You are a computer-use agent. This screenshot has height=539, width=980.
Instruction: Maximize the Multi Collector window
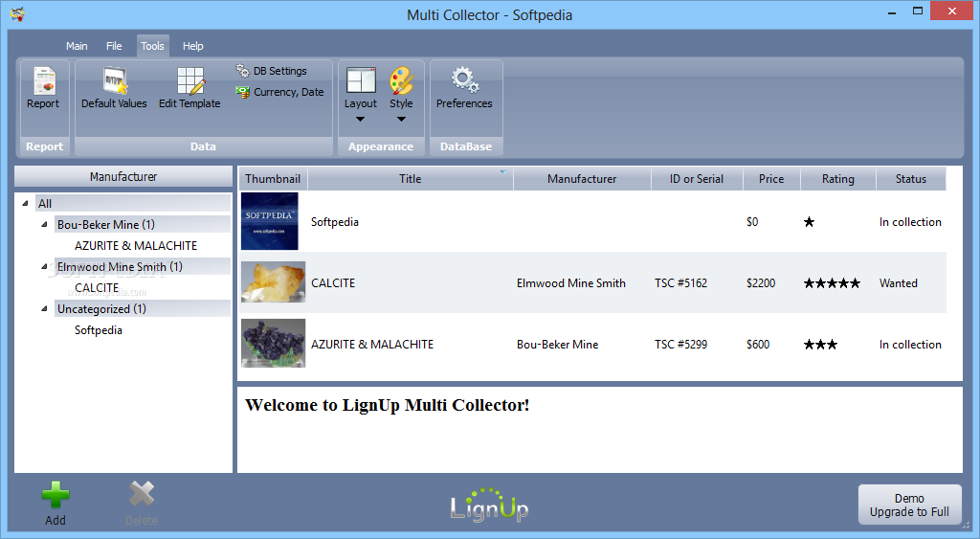pos(918,11)
